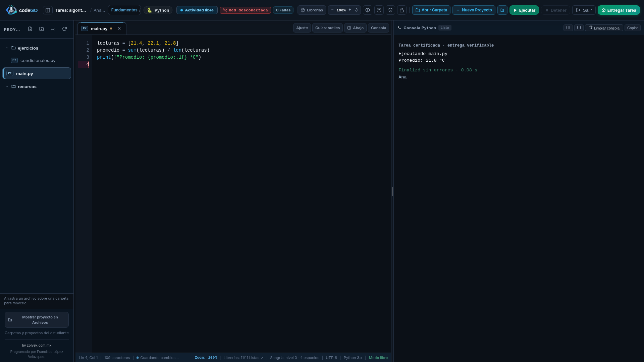
Task: Open the Python language selector
Action: pos(158,10)
